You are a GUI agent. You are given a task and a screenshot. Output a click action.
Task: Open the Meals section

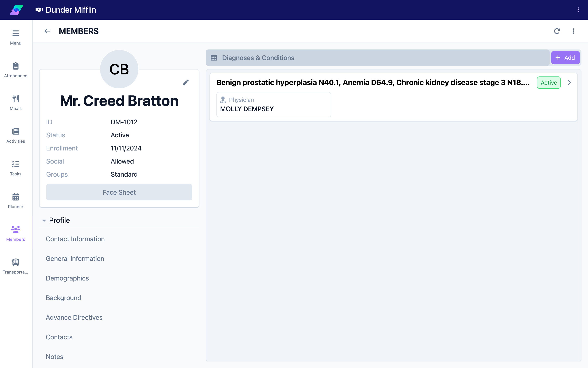(16, 102)
